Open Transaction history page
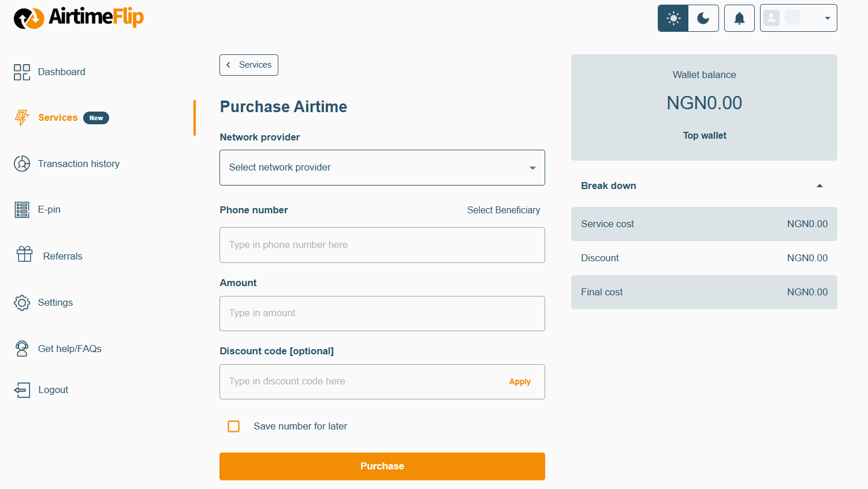 coord(79,164)
